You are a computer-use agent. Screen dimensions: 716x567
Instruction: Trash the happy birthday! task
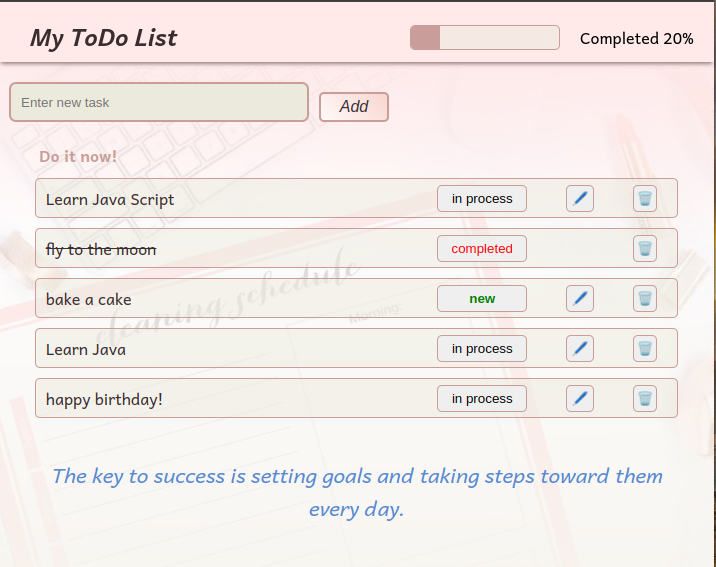645,399
